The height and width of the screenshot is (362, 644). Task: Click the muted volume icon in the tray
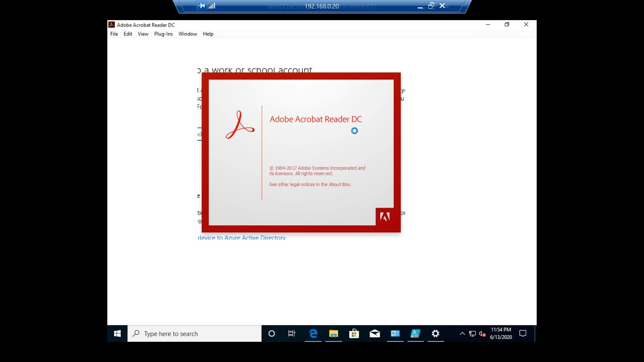pyautogui.click(x=482, y=333)
